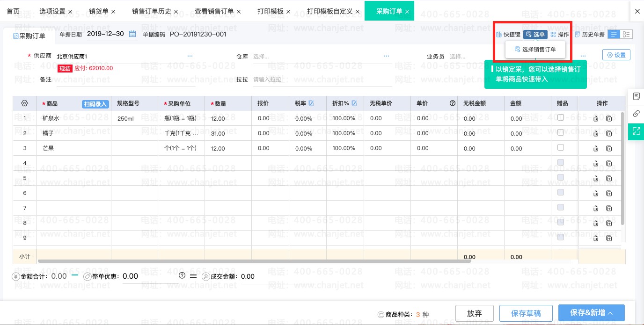Image resolution: width=644 pixels, height=325 pixels.
Task: Open the 采购单位 cell for 矿泉水
Action: [181, 119]
